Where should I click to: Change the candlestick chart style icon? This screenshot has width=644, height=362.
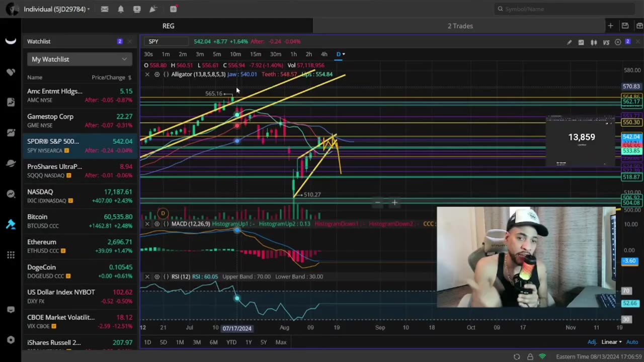[x=594, y=42]
